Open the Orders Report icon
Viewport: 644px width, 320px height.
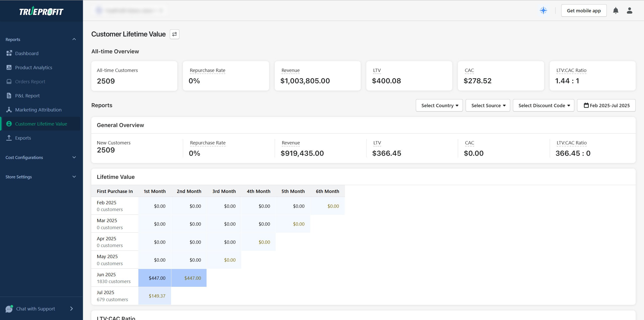[9, 81]
